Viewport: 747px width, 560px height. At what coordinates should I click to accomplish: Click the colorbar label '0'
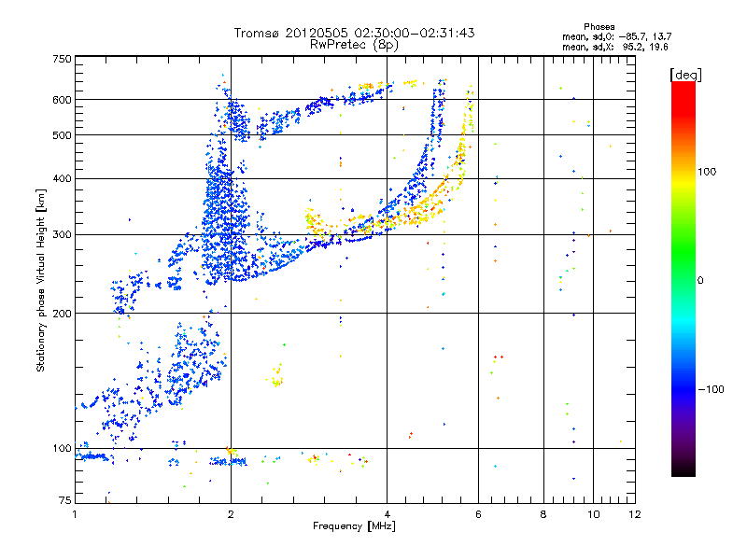pos(700,281)
